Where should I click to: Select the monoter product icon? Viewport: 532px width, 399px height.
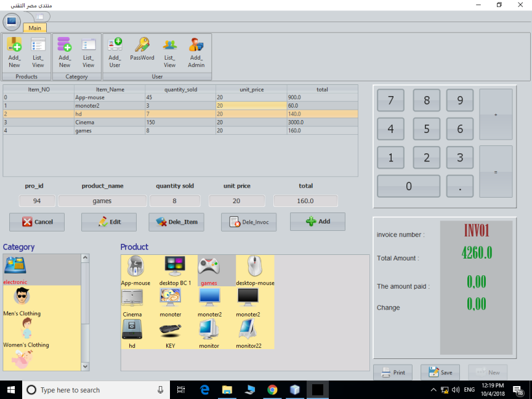click(x=171, y=302)
